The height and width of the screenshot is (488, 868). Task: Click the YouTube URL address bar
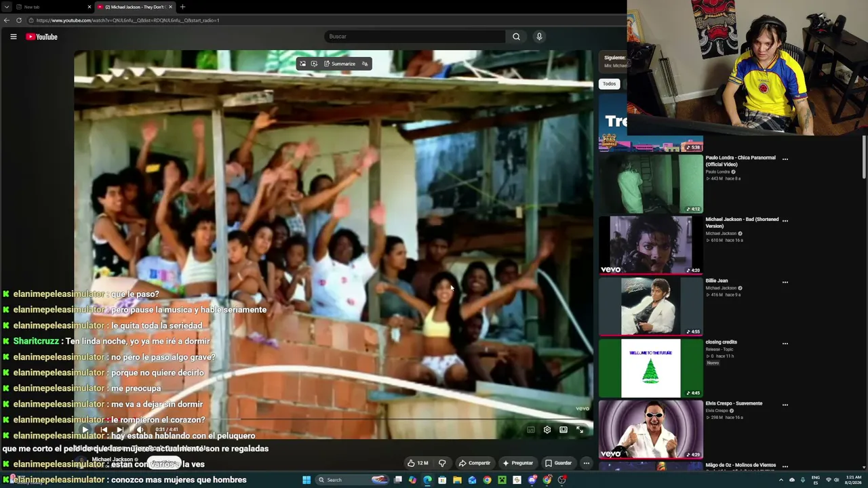pos(325,20)
